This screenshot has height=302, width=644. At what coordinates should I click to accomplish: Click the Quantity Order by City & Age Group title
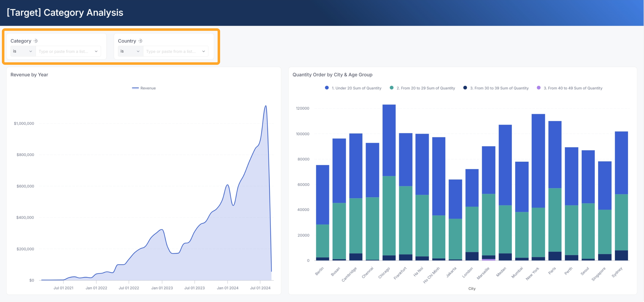click(332, 75)
